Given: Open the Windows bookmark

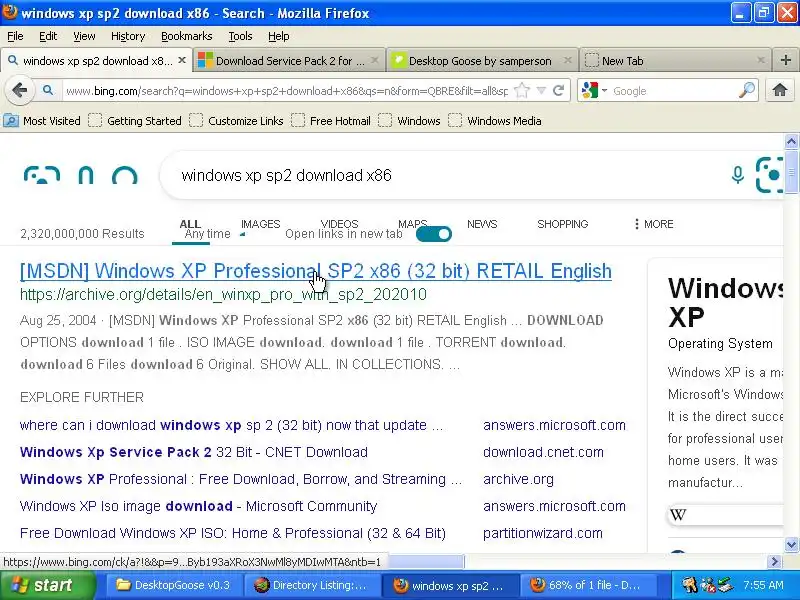Looking at the screenshot, I should click(x=409, y=121).
